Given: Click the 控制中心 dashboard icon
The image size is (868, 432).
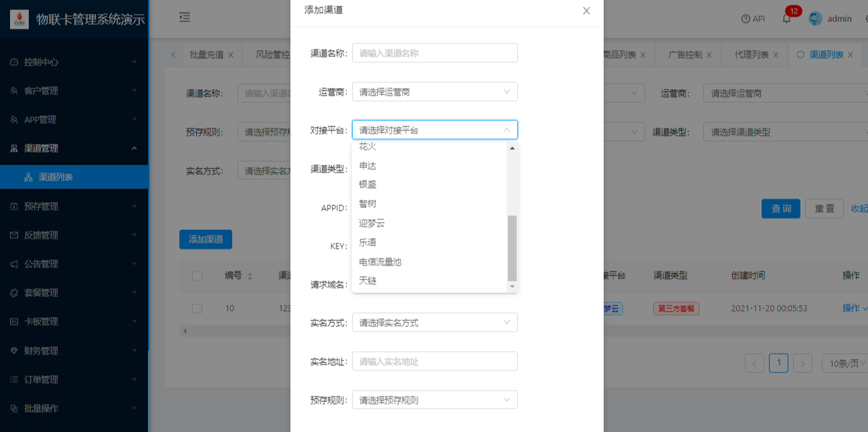Looking at the screenshot, I should click(14, 62).
